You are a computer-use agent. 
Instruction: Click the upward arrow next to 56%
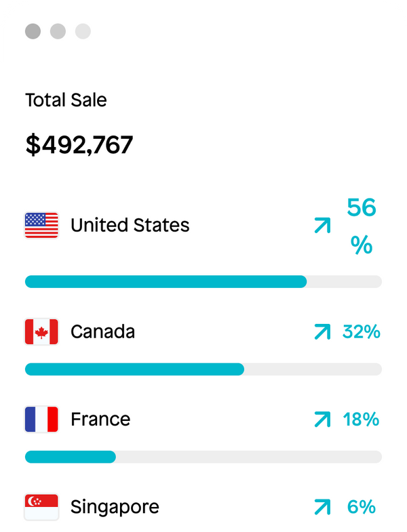(322, 225)
